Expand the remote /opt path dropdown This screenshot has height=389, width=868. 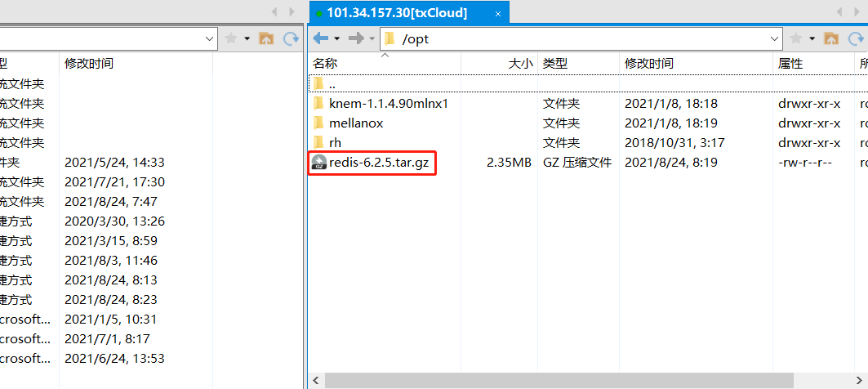pyautogui.click(x=774, y=38)
